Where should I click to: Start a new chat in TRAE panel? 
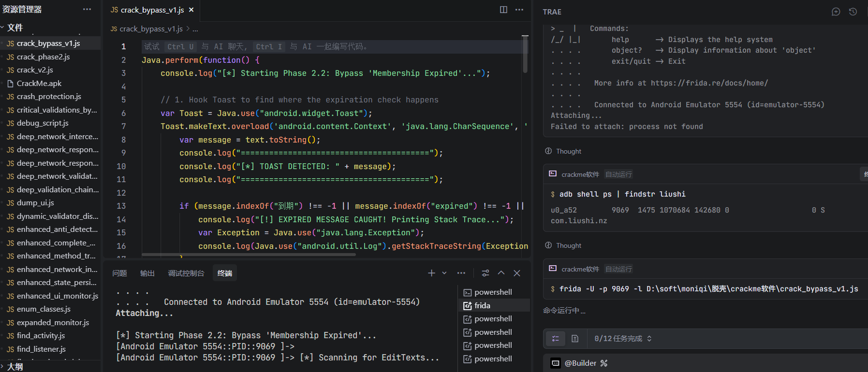(x=836, y=12)
